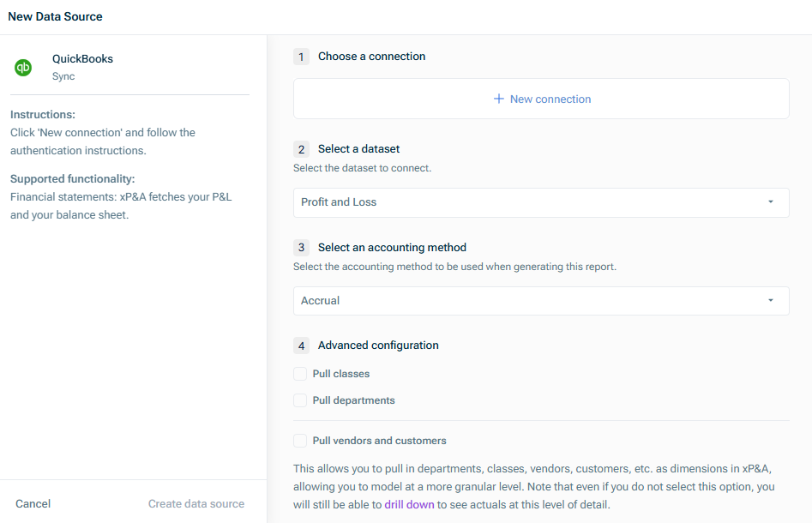
Task: Click the Profit and Loss dropdown arrow
Action: (x=770, y=202)
